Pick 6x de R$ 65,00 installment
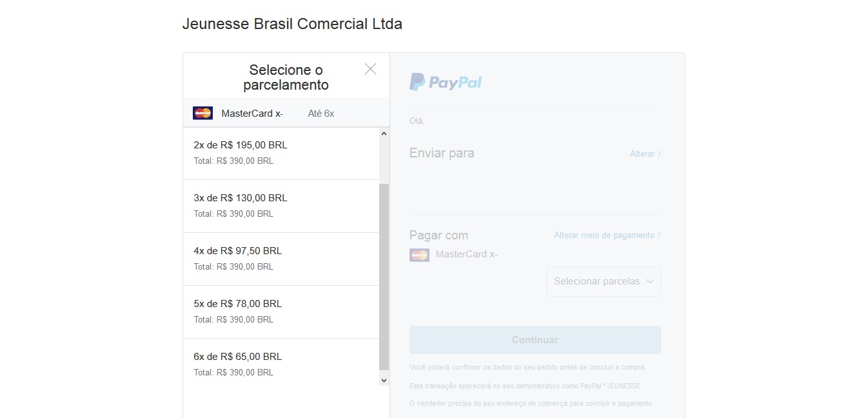 [x=281, y=364]
